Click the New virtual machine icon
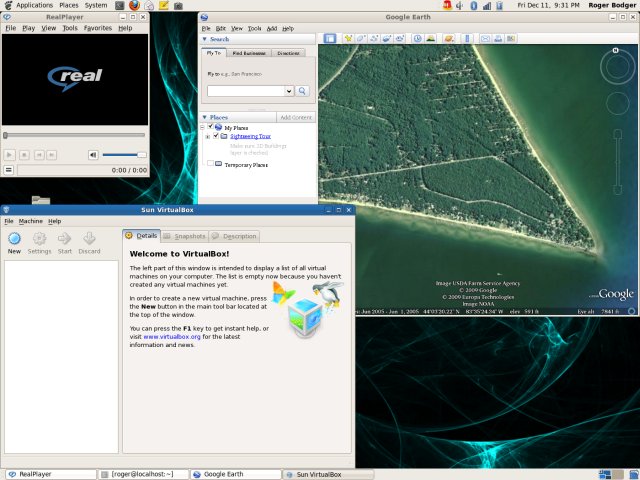The height and width of the screenshot is (480, 640). 14,238
